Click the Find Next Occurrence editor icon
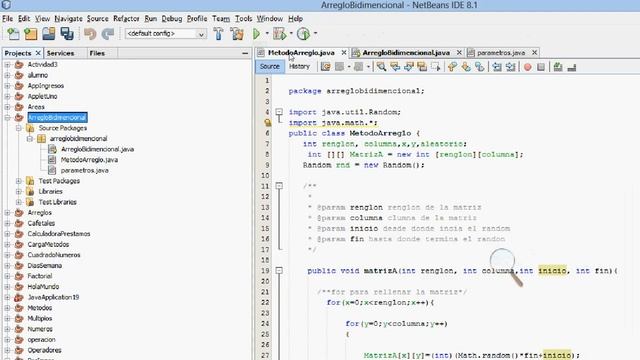The width and height of the screenshot is (640, 360). coord(409,67)
